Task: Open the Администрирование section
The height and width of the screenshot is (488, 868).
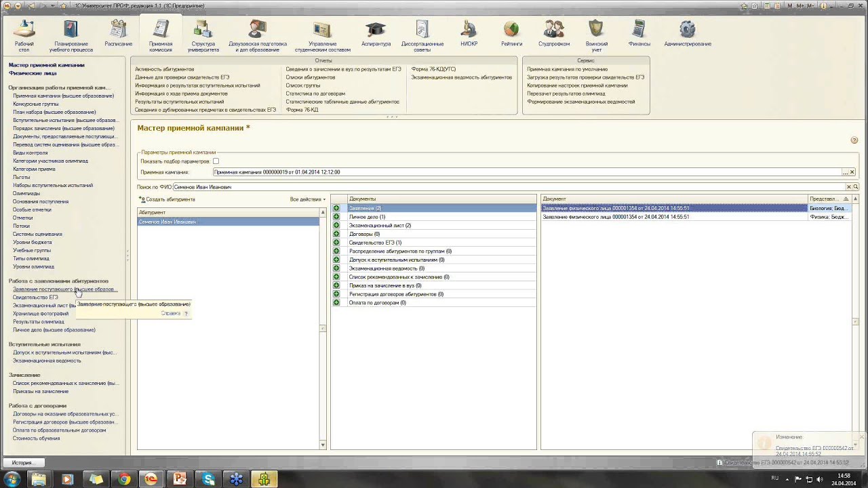Action: pos(688,34)
